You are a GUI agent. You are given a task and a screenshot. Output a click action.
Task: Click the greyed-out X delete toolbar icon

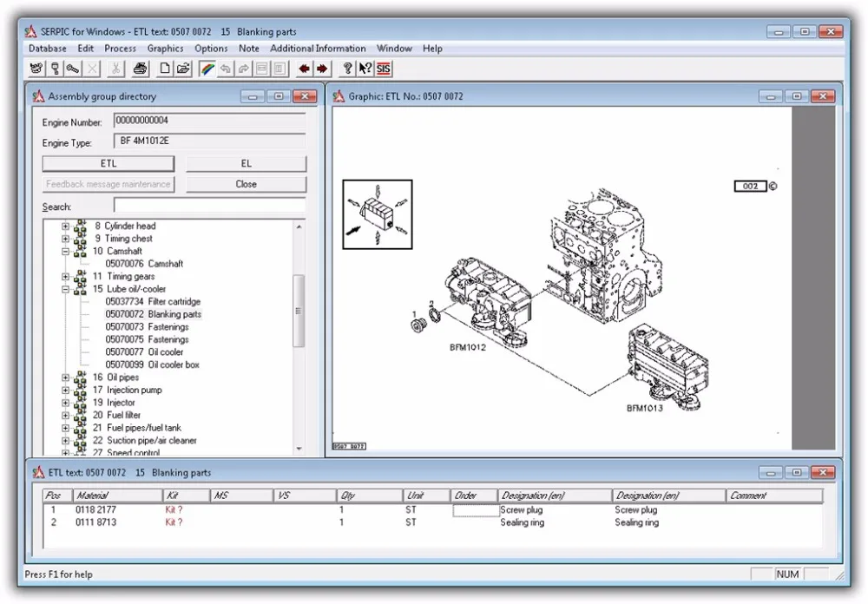(x=92, y=69)
